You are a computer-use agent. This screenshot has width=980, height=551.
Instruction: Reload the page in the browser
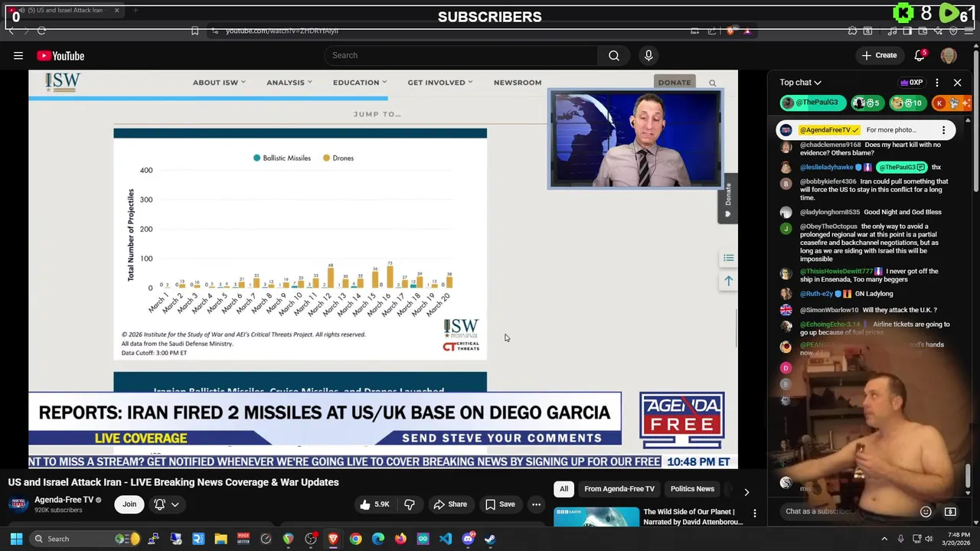point(41,31)
